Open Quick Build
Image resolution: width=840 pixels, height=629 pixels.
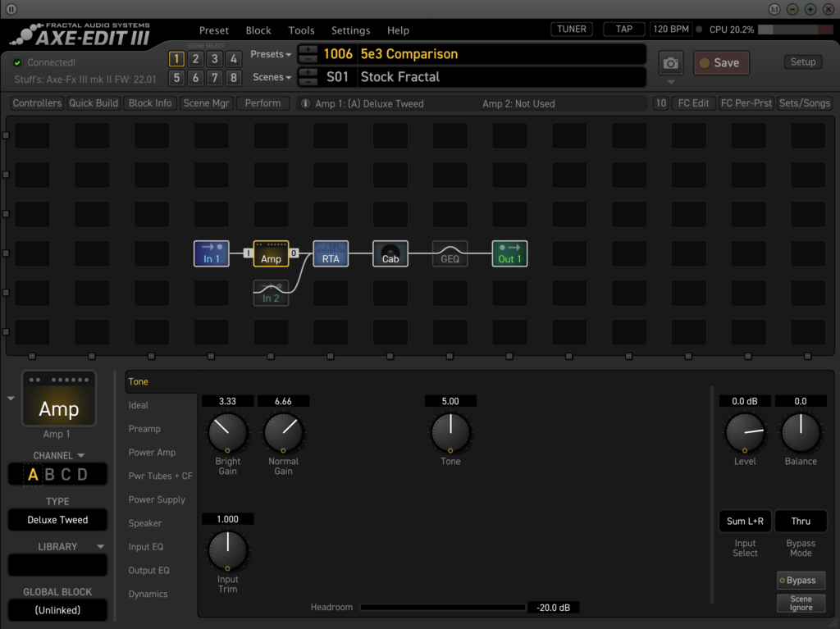coord(94,103)
